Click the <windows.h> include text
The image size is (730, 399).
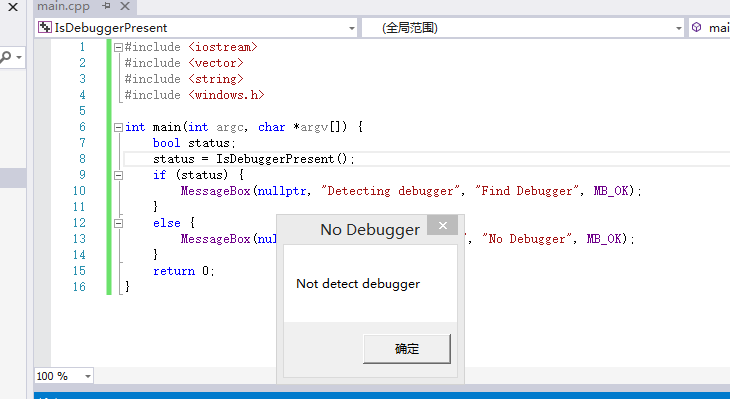point(226,95)
